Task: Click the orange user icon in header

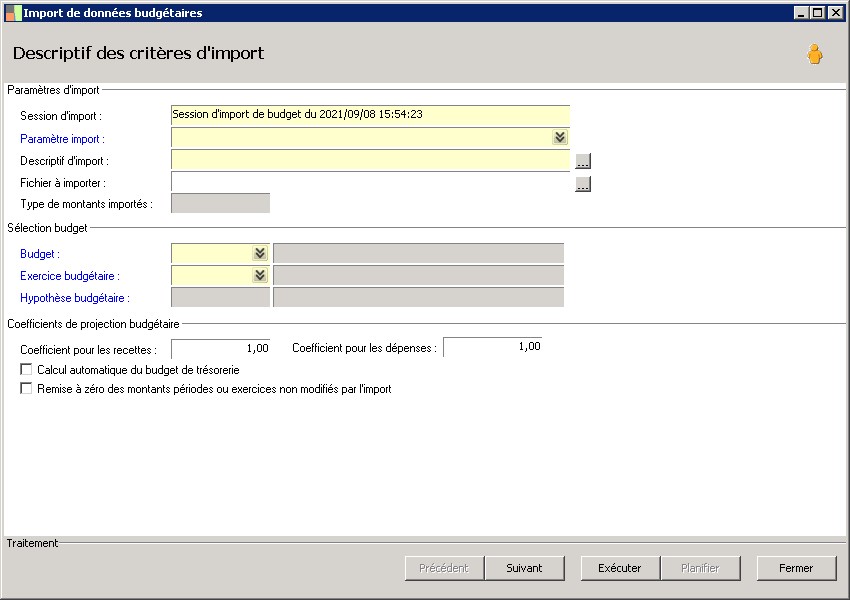Action: coord(815,55)
